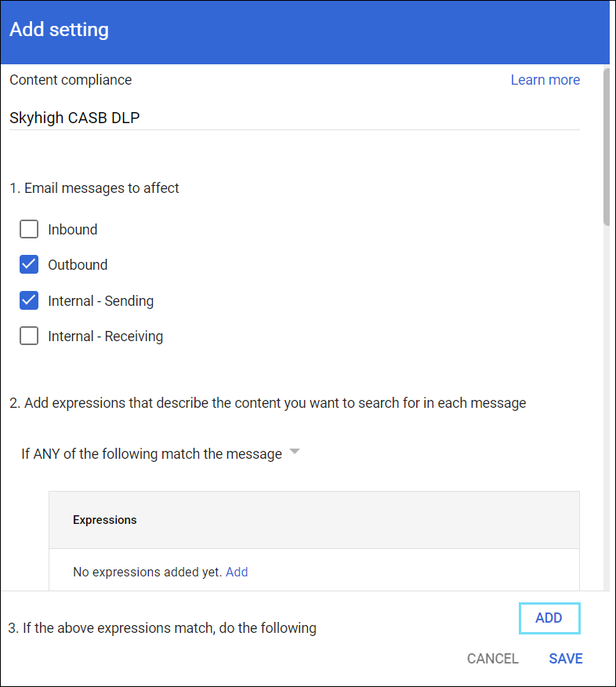Uncheck Internal - Sending
The image size is (616, 687).
tap(29, 300)
